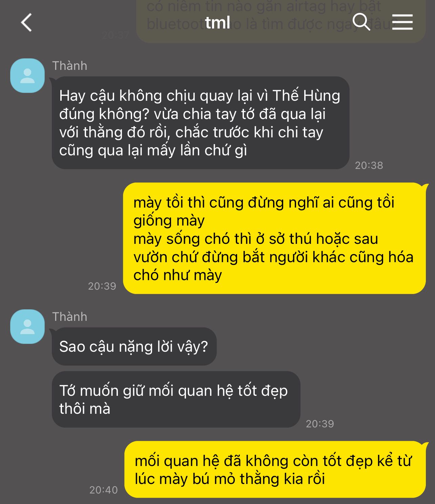Viewport: 435px width, 504px height.
Task: Tap Thành's avatar beside first message
Action: click(27, 75)
